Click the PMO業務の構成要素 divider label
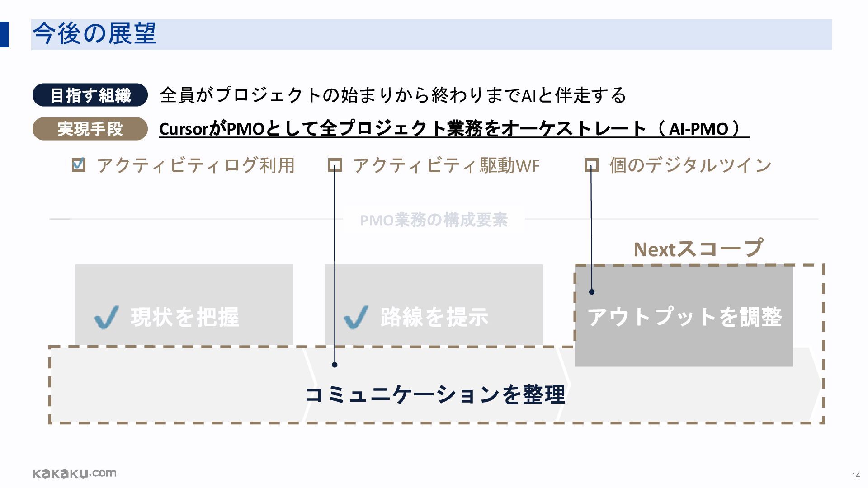 pyautogui.click(x=434, y=220)
